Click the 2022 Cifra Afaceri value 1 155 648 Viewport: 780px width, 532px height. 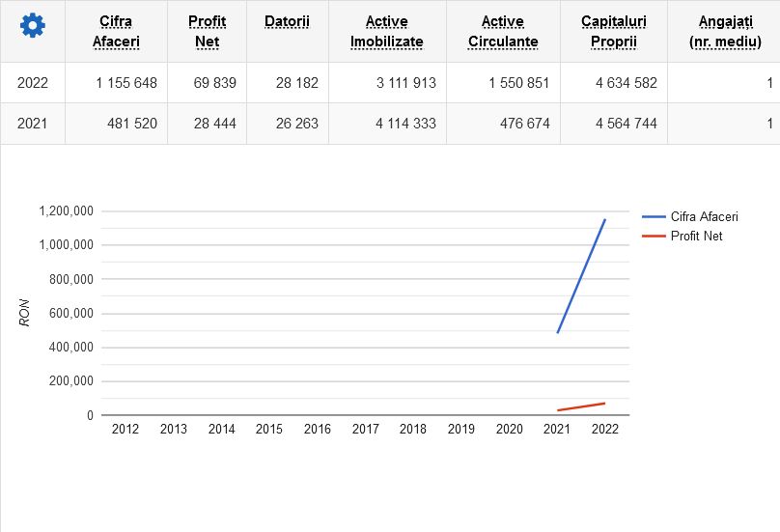coord(125,83)
